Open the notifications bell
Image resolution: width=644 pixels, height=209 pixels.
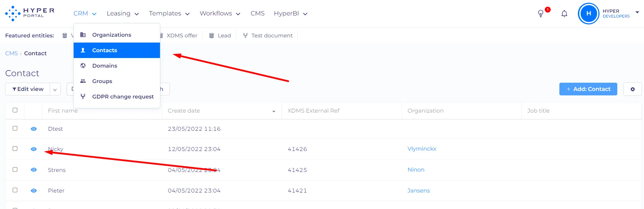[564, 14]
